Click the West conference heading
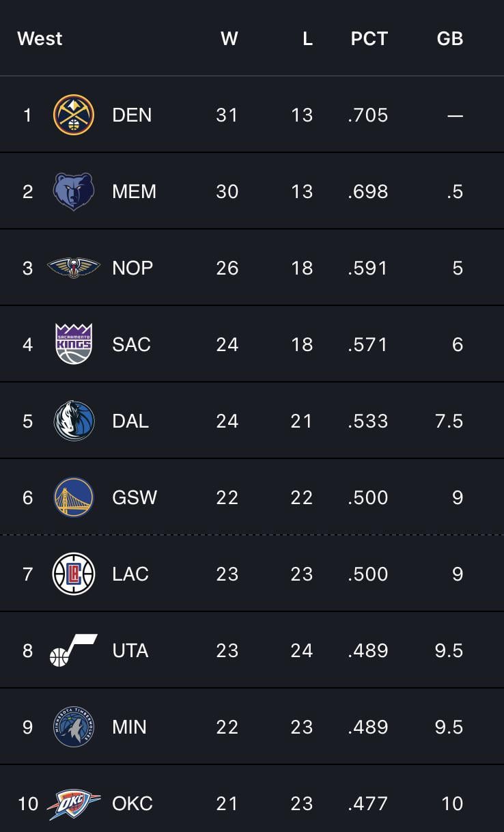504x832 pixels. (40, 39)
